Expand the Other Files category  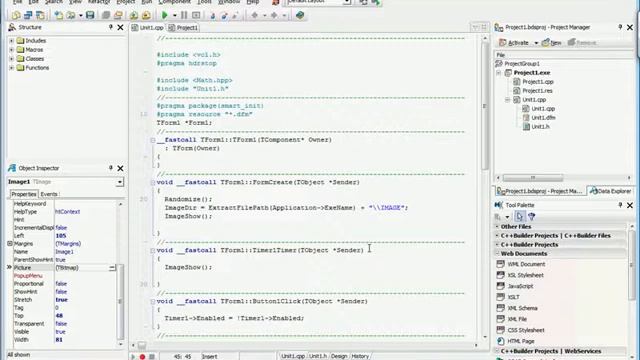click(x=498, y=227)
